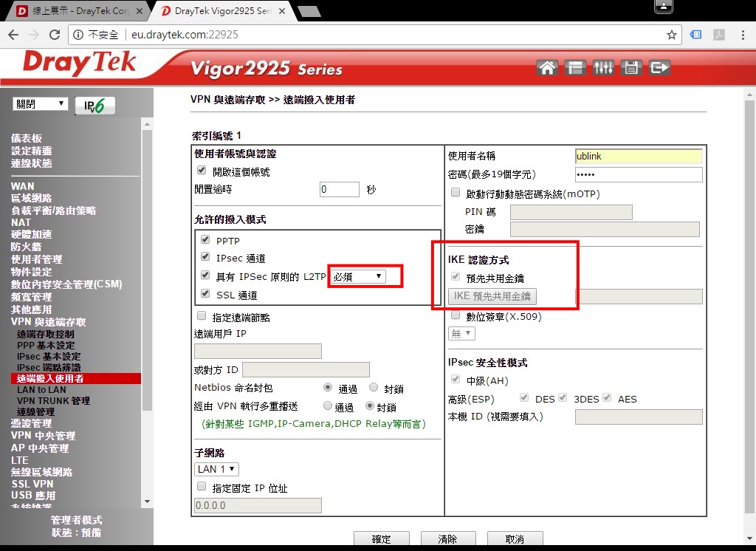Open the 關閉 dropdown in sidebar
This screenshot has width=756, height=551.
coord(41,103)
